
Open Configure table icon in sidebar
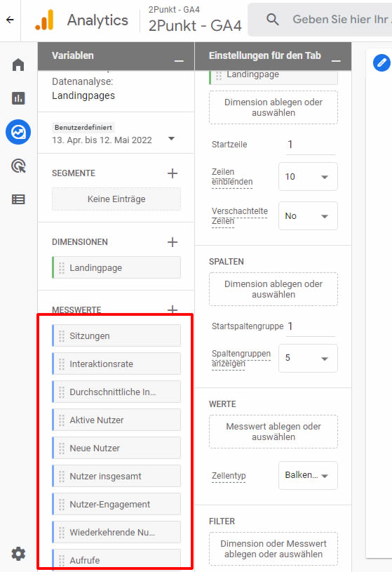coord(18,199)
